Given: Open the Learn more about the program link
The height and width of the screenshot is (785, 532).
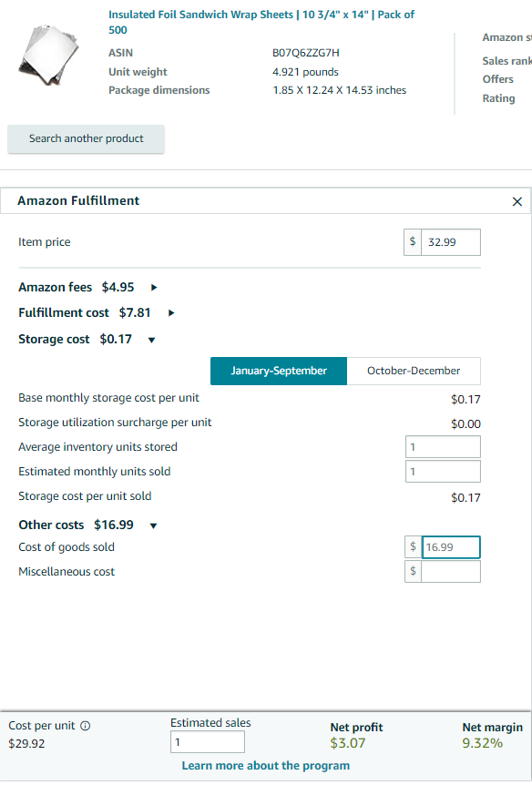Looking at the screenshot, I should (265, 766).
